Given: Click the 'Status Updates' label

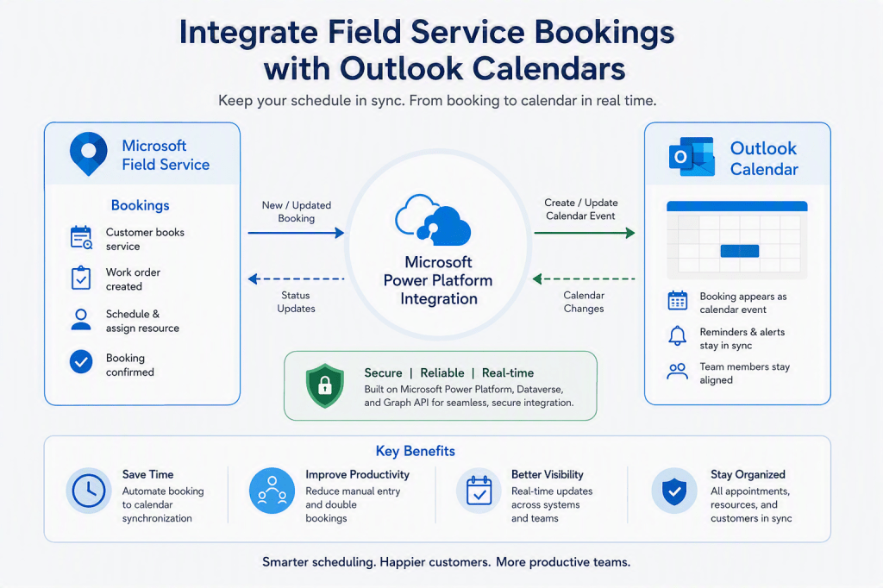Looking at the screenshot, I should tap(297, 302).
